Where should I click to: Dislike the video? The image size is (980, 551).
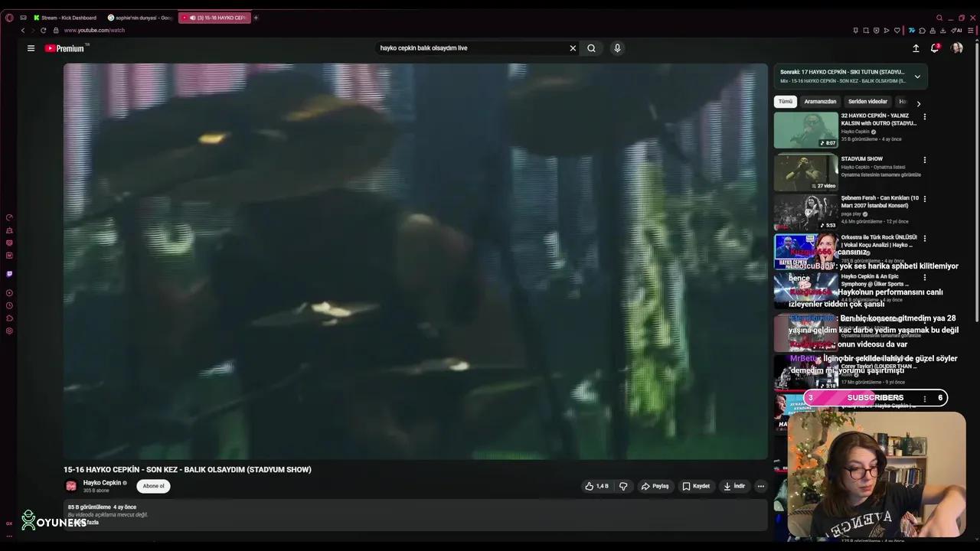[x=623, y=486]
